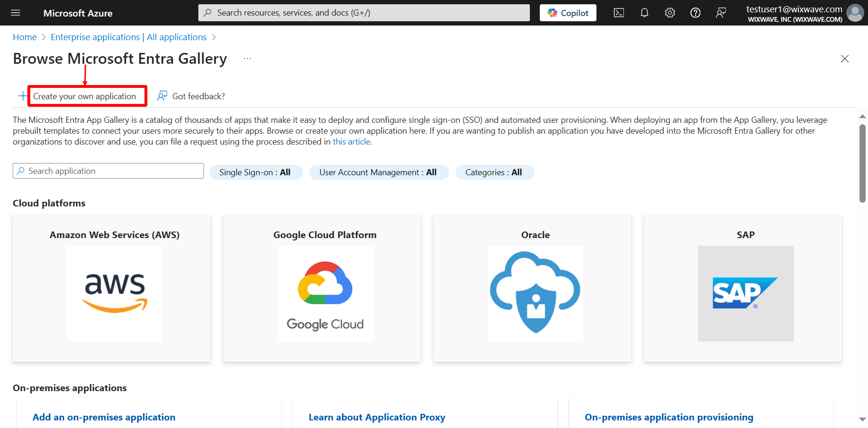
Task: Open the portal hamburger menu
Action: [16, 13]
